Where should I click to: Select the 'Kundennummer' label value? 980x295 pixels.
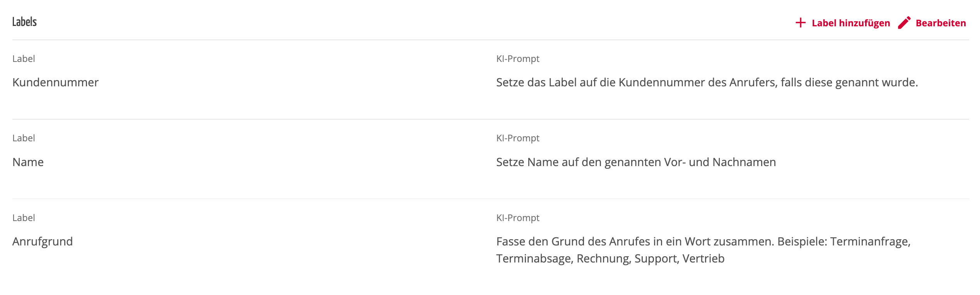coord(55,82)
